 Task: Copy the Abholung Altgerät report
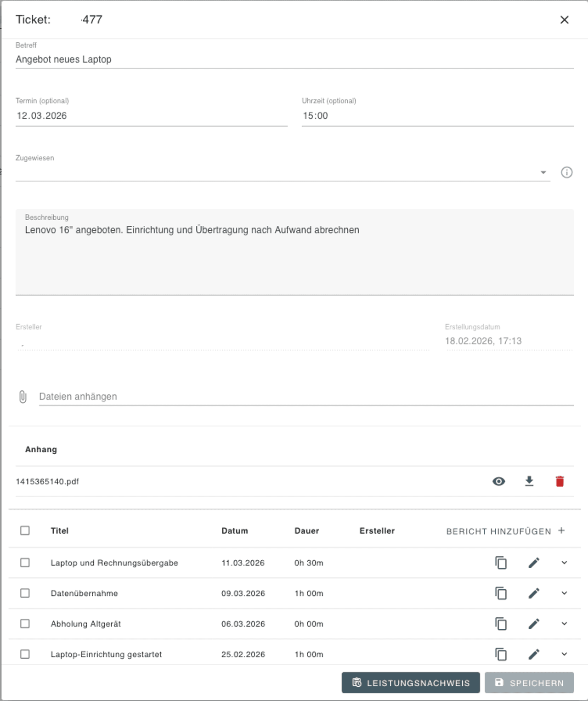point(501,624)
